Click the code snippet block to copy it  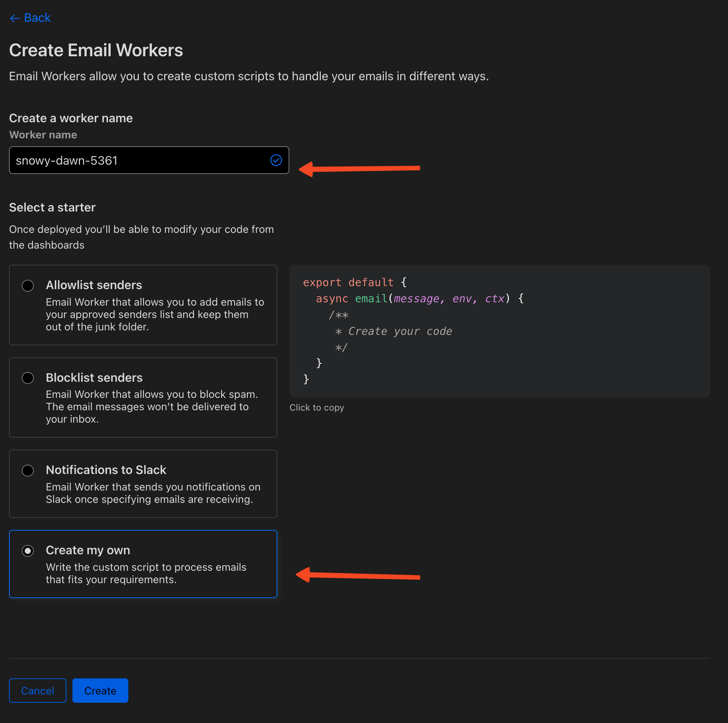pos(499,331)
